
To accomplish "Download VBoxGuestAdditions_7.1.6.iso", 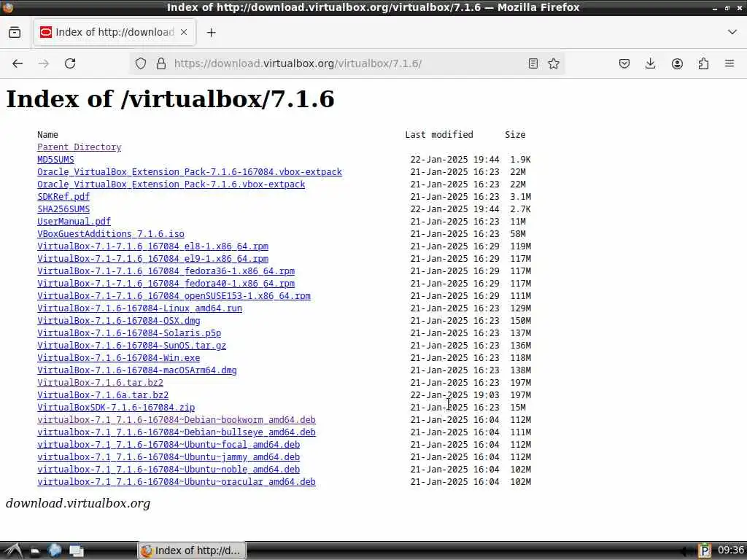I will [x=111, y=234].
